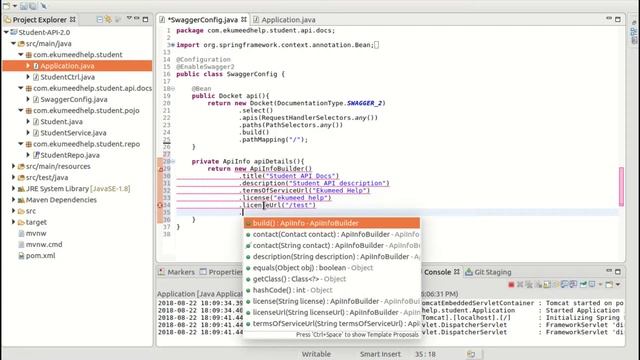
Task: Collapse the src/main/java folder
Action: (13, 43)
